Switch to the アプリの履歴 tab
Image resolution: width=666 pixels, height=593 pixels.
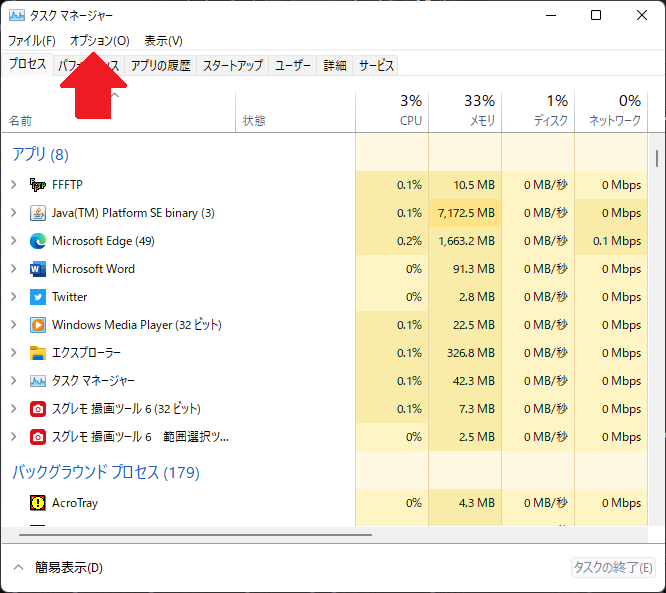pos(161,65)
